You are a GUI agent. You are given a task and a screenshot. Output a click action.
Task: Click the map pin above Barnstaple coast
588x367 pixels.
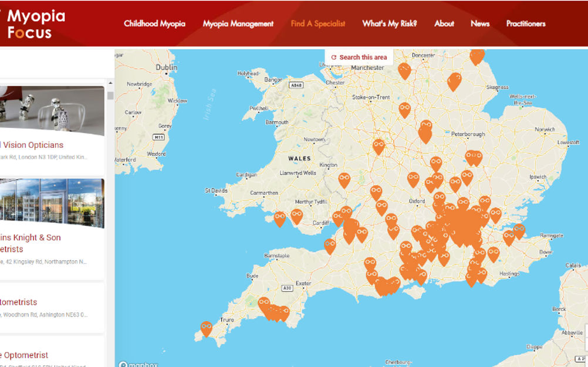pos(330,246)
